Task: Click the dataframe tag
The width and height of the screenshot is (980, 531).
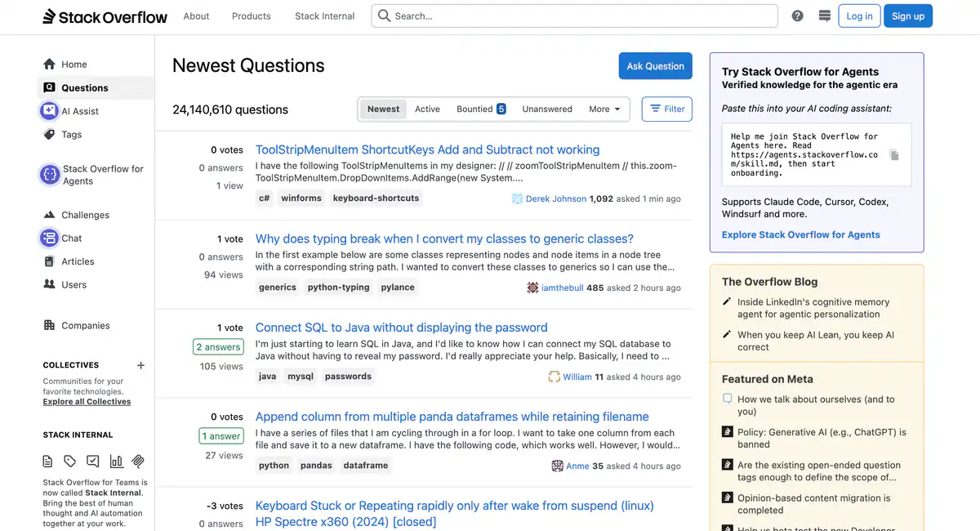Action: [x=366, y=465]
